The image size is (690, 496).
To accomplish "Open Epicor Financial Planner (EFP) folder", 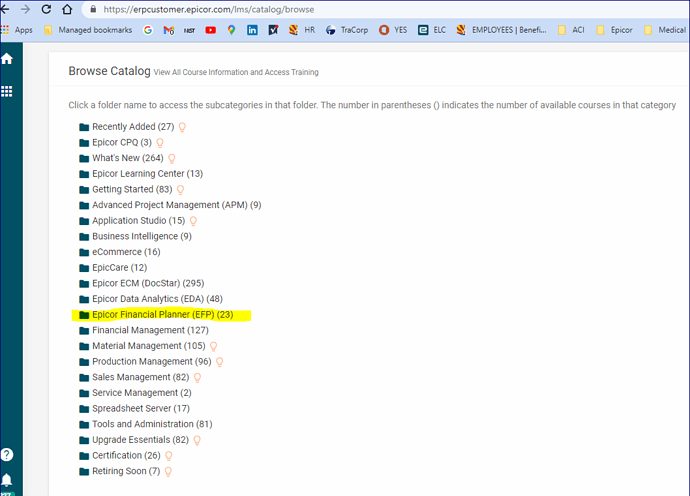I will 156,315.
